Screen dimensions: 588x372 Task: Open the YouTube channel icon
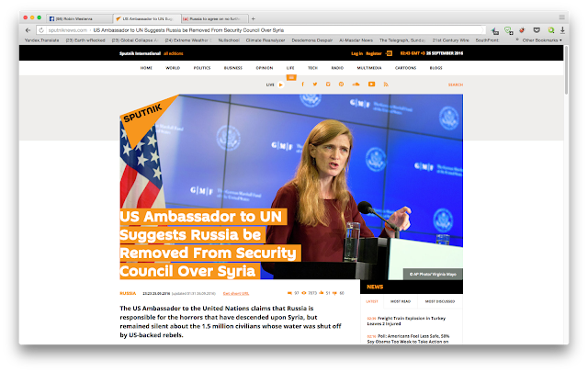pos(371,85)
